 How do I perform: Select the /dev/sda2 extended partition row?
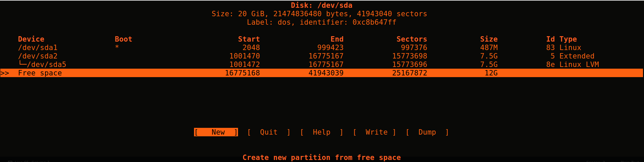tap(38, 56)
